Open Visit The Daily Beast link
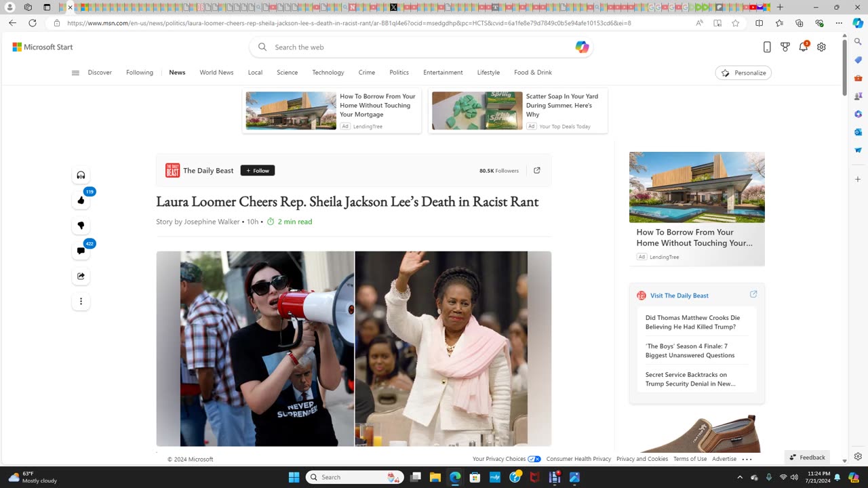 (679, 296)
